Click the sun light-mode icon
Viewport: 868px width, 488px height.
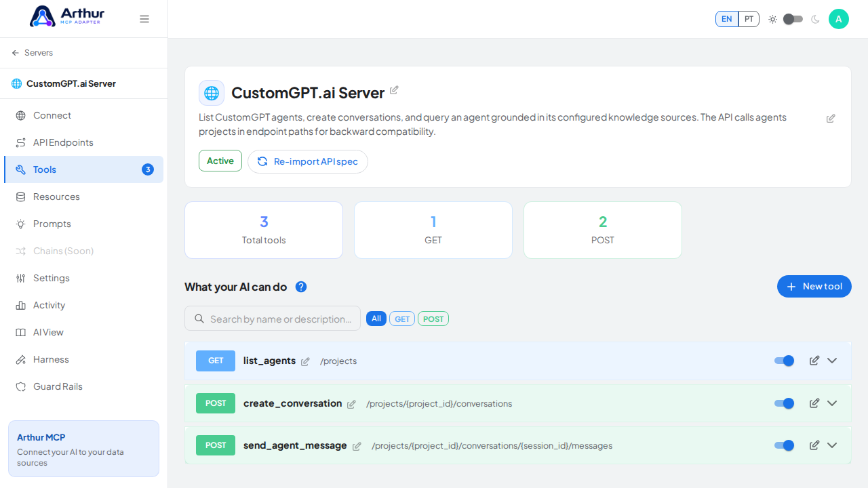tap(772, 19)
